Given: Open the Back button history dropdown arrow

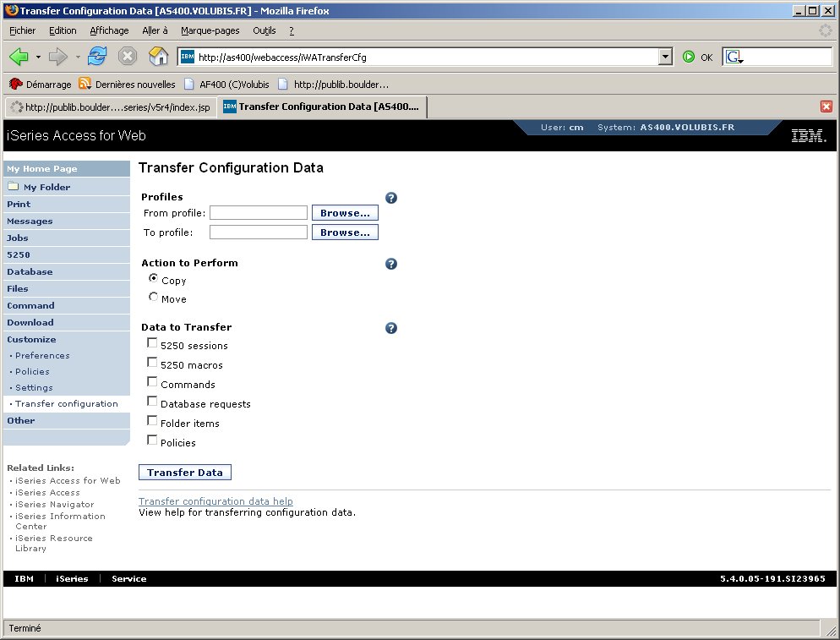Looking at the screenshot, I should [x=38, y=57].
